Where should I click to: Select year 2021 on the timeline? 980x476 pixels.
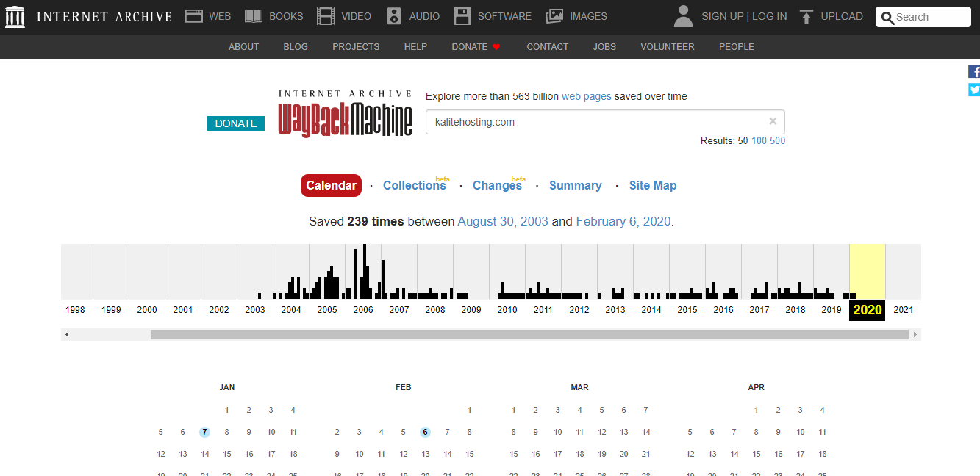coord(903,310)
